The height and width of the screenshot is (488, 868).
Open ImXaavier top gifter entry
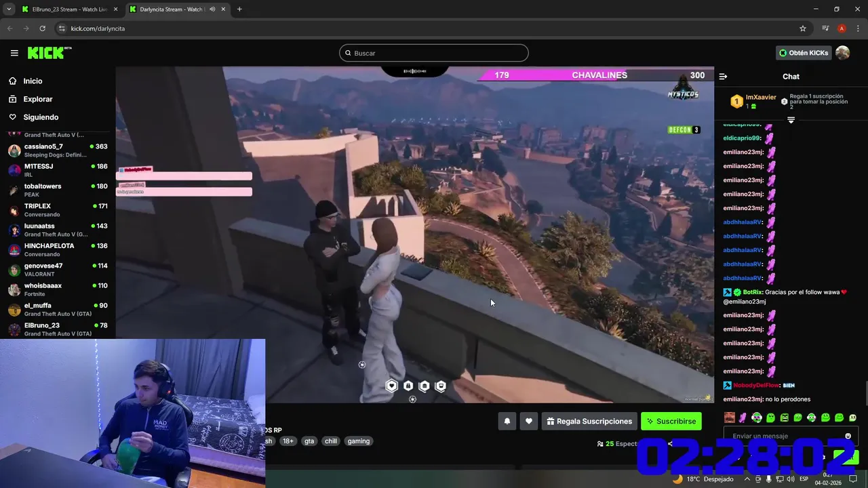pos(753,102)
